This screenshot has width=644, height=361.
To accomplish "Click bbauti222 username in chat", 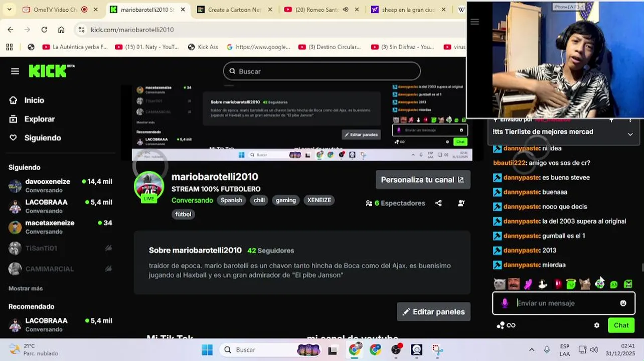I will coord(509,163).
